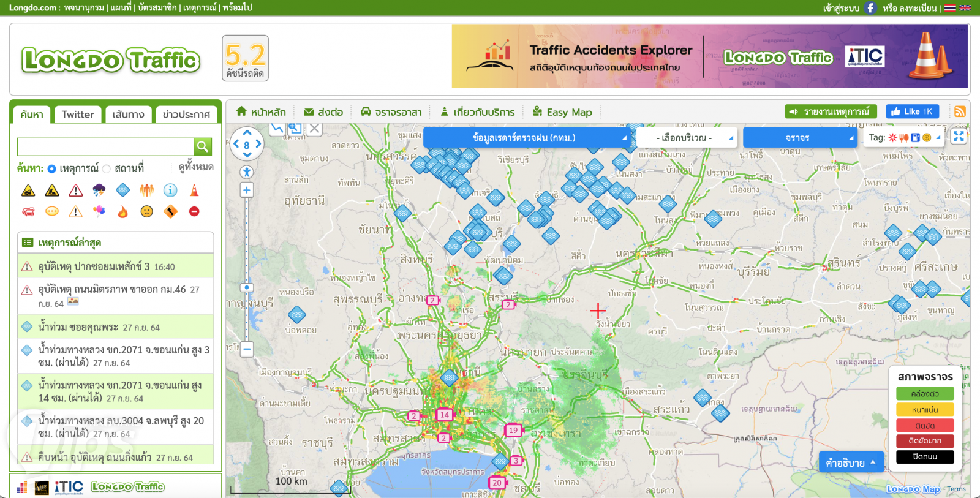The height and width of the screenshot is (498, 980).
Task: Open the ส่งต่อ share menu
Action: click(323, 112)
